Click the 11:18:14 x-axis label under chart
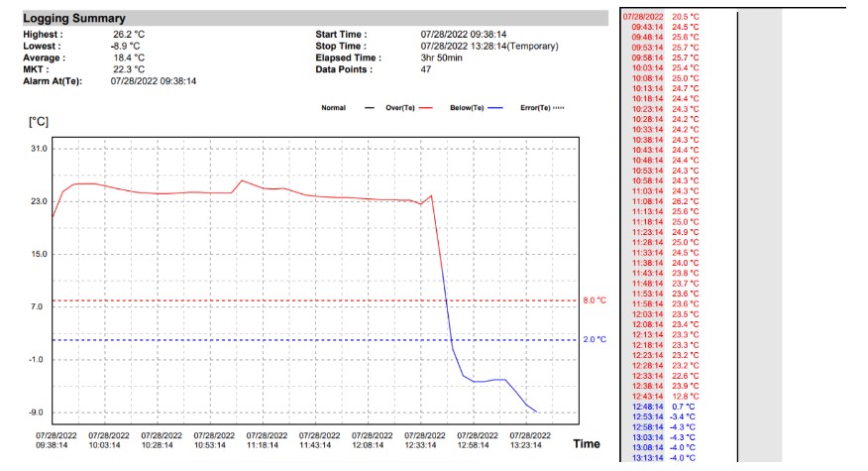Viewport: 868px width, 471px height. [263, 445]
